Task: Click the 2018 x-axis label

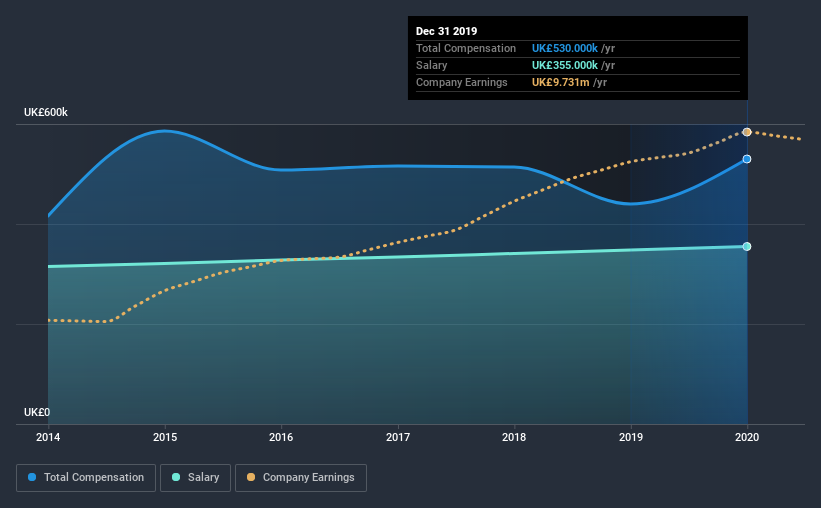Action: coord(514,437)
